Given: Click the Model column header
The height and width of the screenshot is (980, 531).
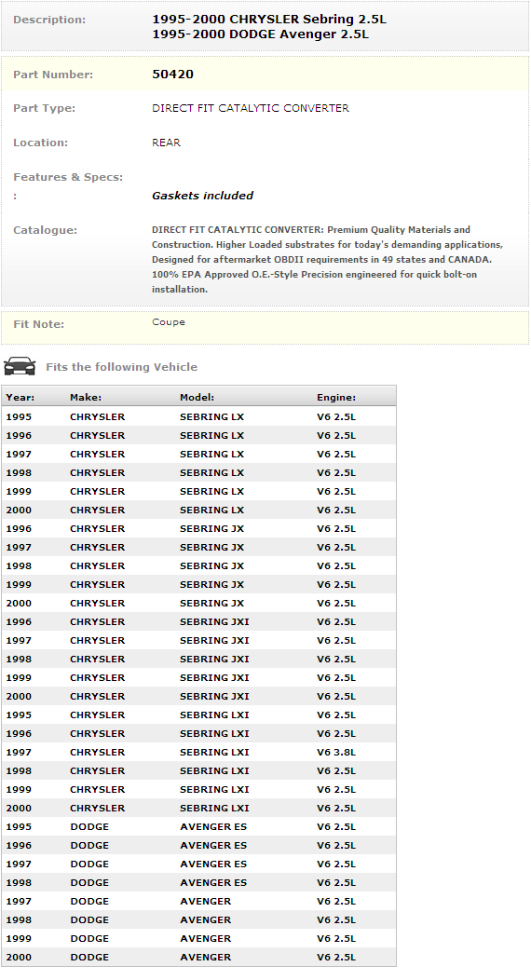Looking at the screenshot, I should click(197, 398).
